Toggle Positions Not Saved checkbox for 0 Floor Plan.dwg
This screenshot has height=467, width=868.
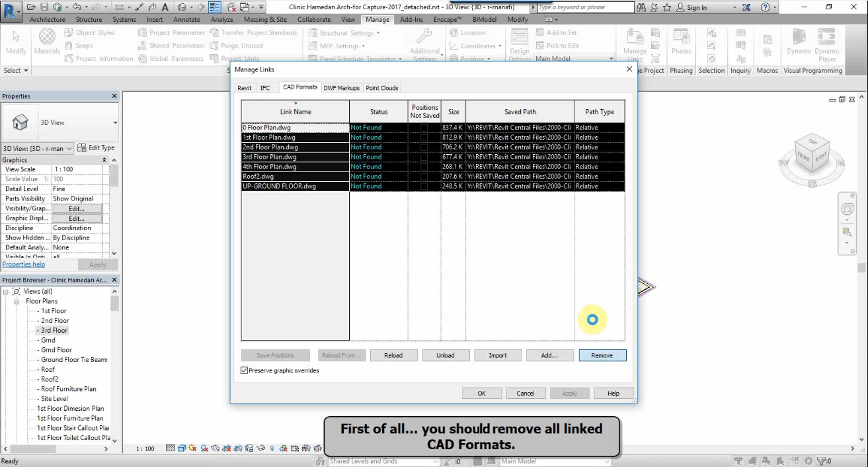pos(424,128)
